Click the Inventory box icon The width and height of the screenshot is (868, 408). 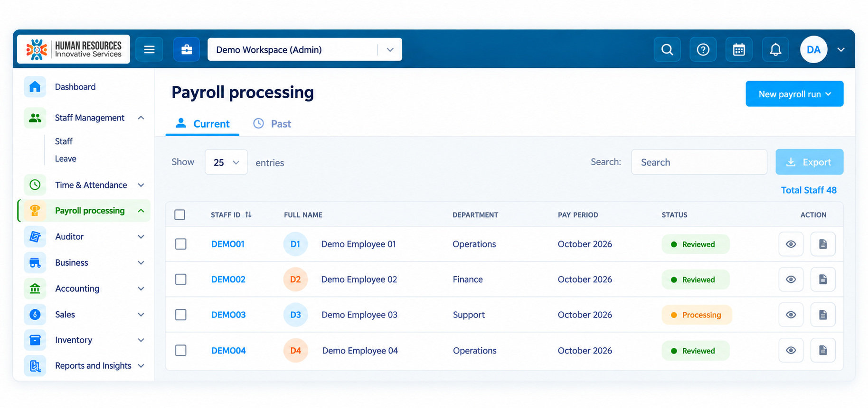(x=35, y=340)
